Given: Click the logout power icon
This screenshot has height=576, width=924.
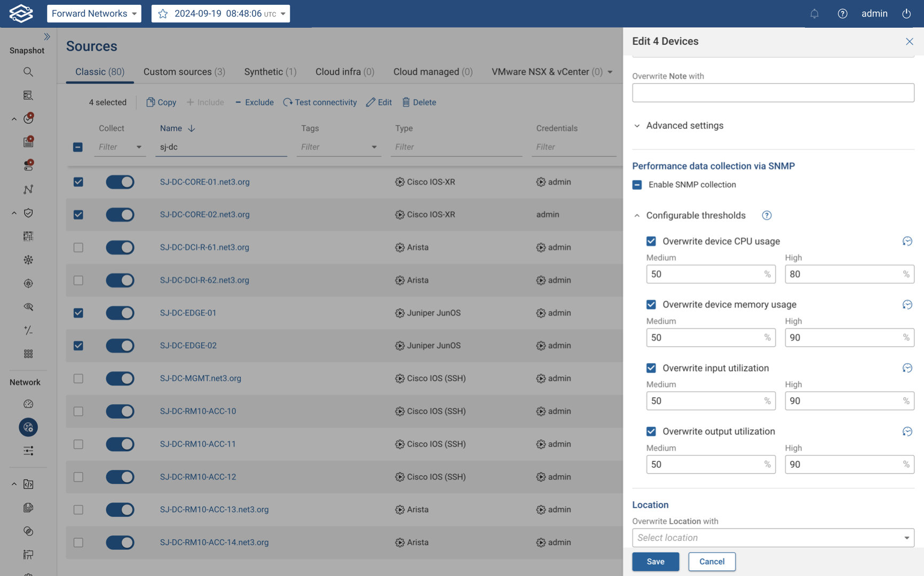Looking at the screenshot, I should click(x=906, y=13).
